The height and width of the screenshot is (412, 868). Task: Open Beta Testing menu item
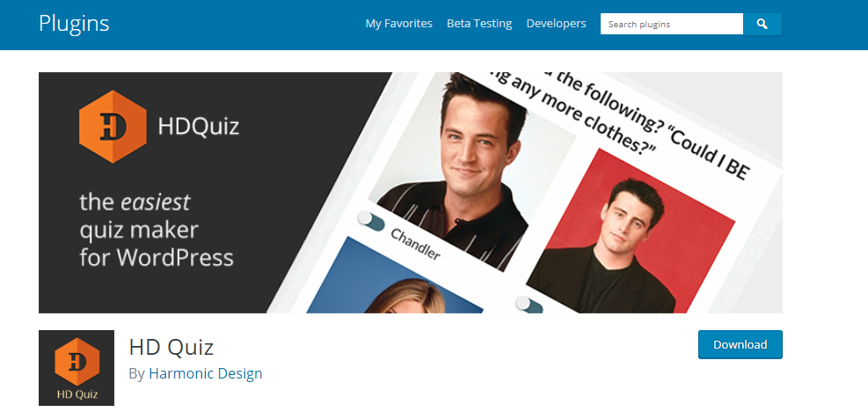[479, 24]
